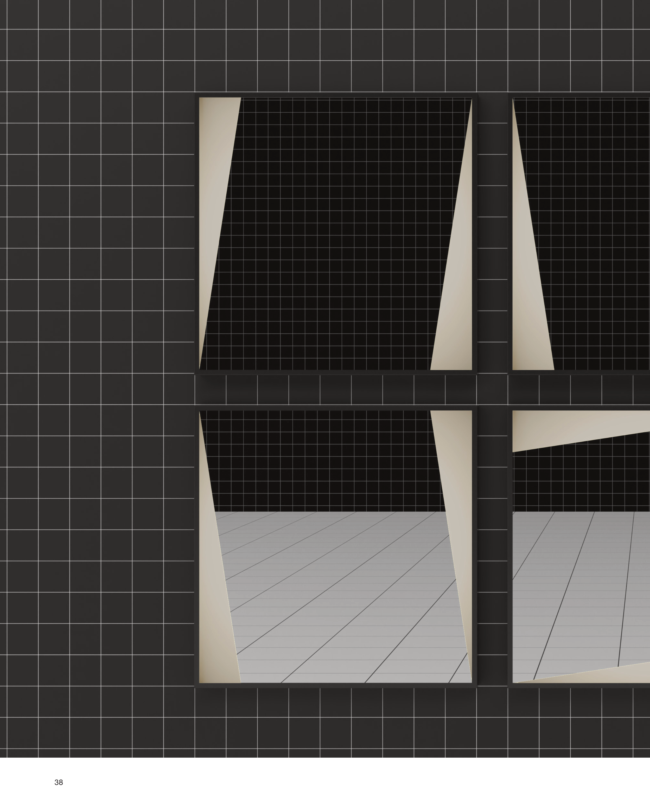The width and height of the screenshot is (650, 812).
Task: Click the page number 38
Action: (59, 782)
